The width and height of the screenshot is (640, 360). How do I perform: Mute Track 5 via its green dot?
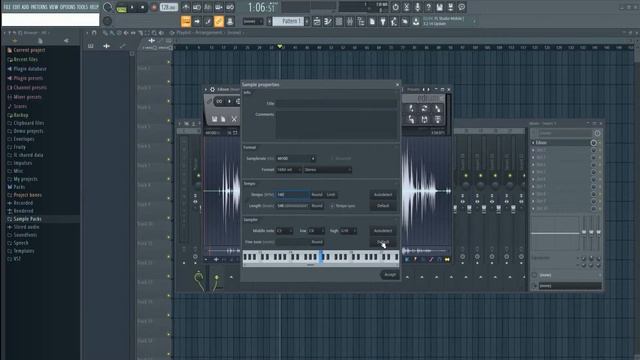point(169,140)
